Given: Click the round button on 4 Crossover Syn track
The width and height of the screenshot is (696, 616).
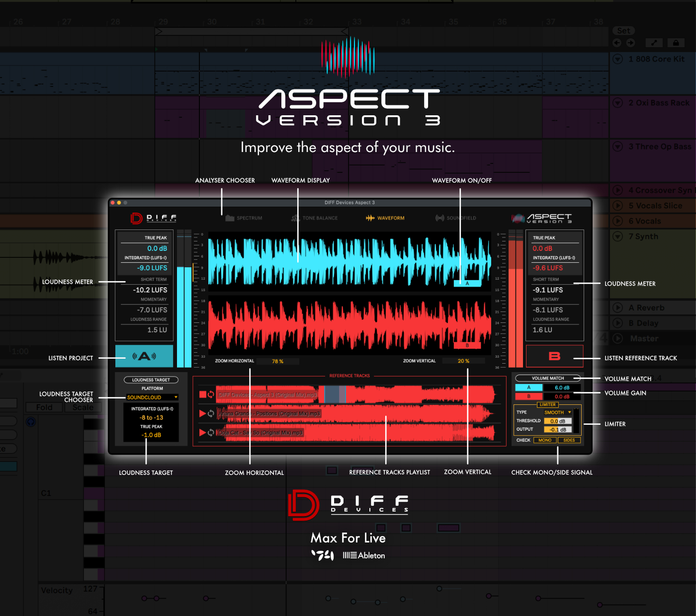Looking at the screenshot, I should 618,190.
